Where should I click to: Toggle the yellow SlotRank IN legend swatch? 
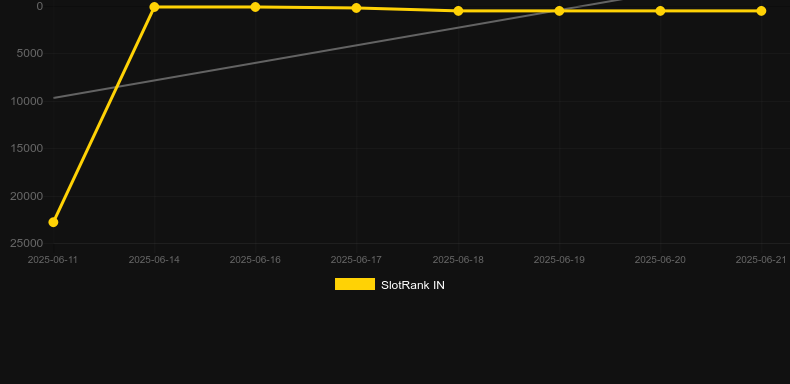coord(355,284)
